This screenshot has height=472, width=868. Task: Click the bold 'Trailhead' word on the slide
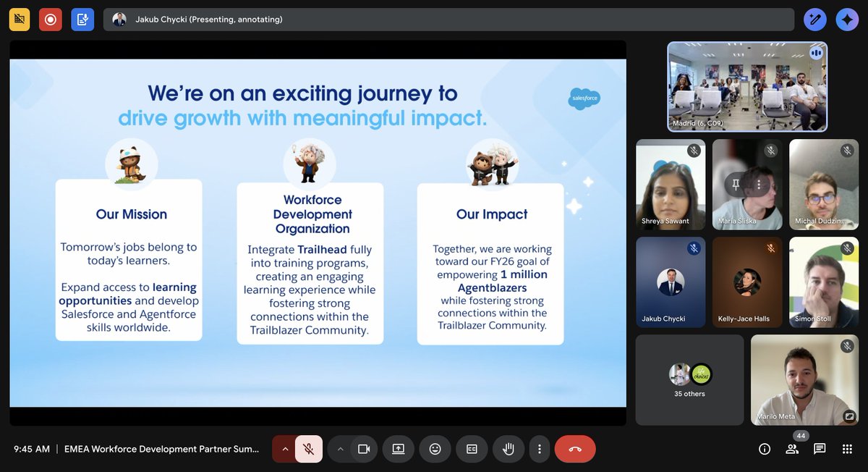click(320, 250)
